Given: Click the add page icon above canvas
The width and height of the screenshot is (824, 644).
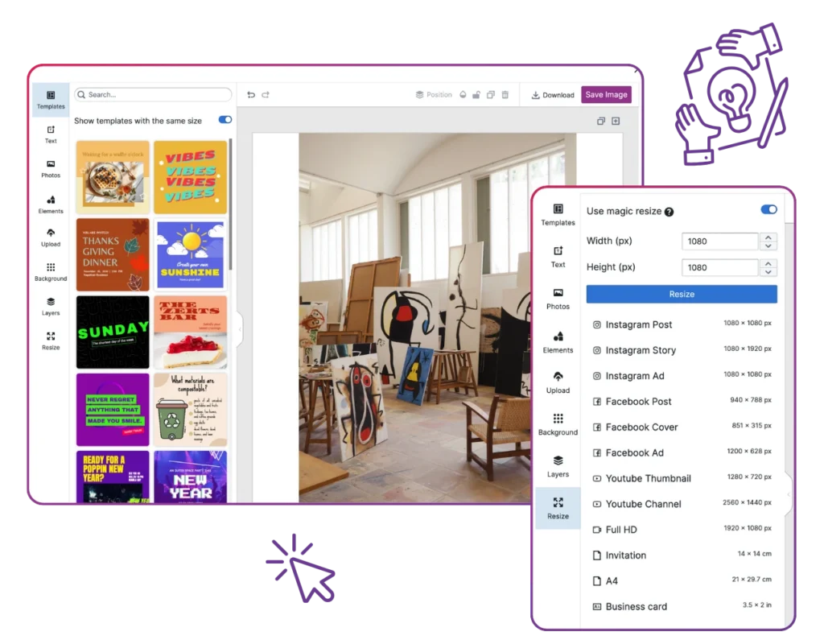Looking at the screenshot, I should point(616,122).
